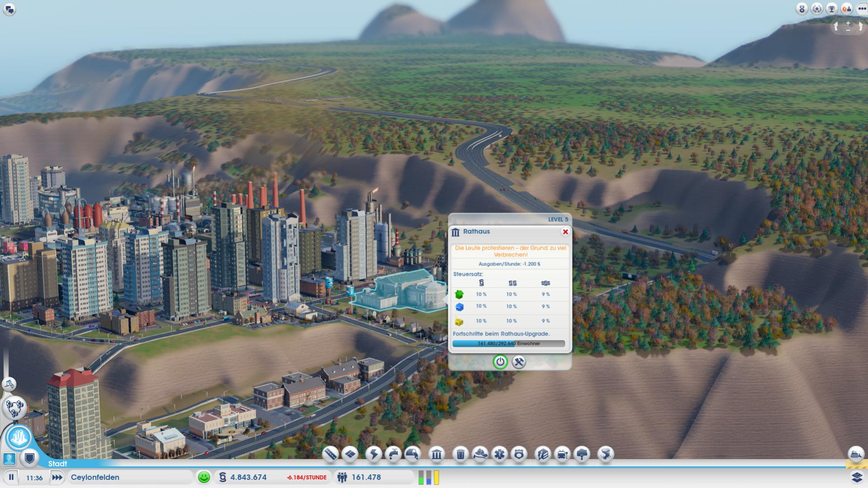Toggle the Rathaus power on/off button
The height and width of the screenshot is (488, 868).
(500, 362)
